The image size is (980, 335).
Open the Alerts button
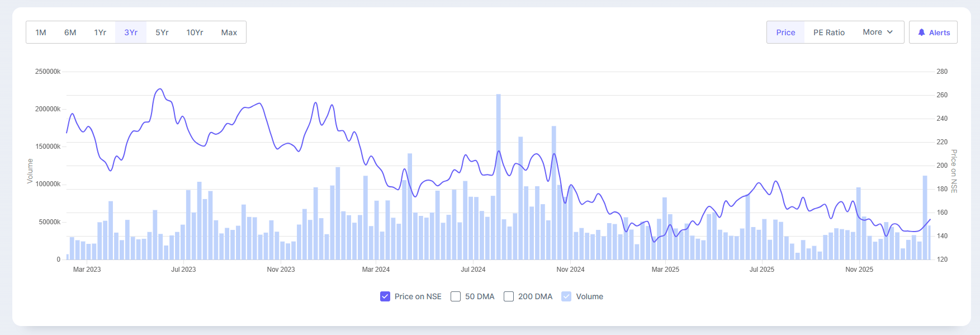[933, 32]
